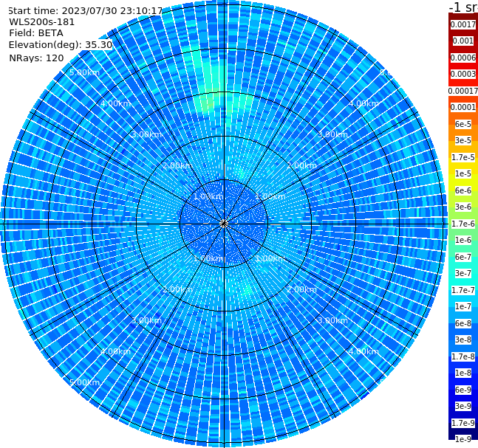Select the northwest 4.00km ring label
Viewport: 478px width, 448px height.
pos(115,103)
